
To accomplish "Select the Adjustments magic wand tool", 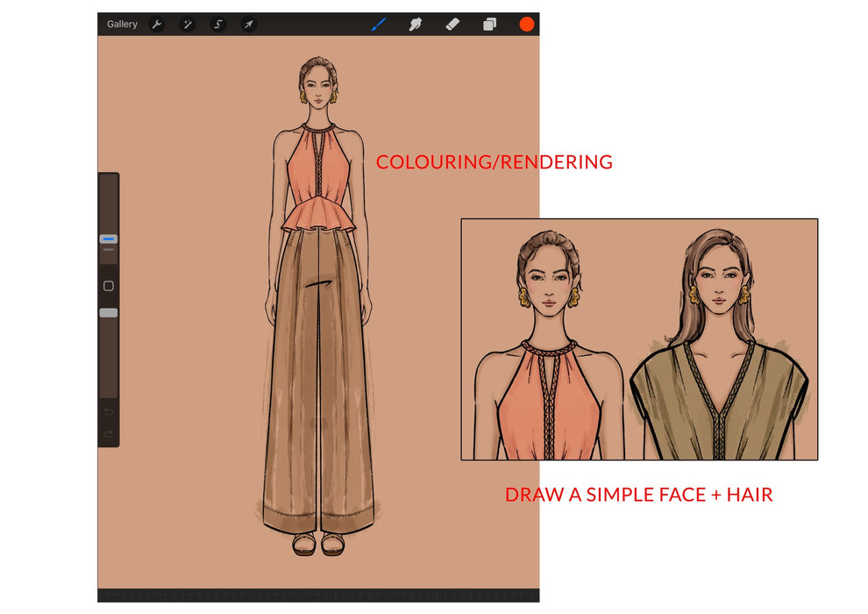I will coord(188,24).
